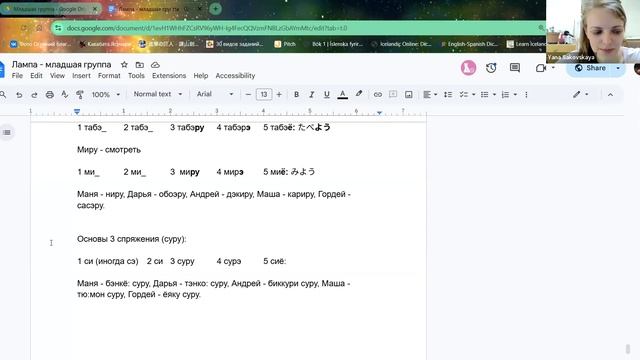Image resolution: width=640 pixels, height=360 pixels.
Task: Insert a link
Action: coord(378,95)
